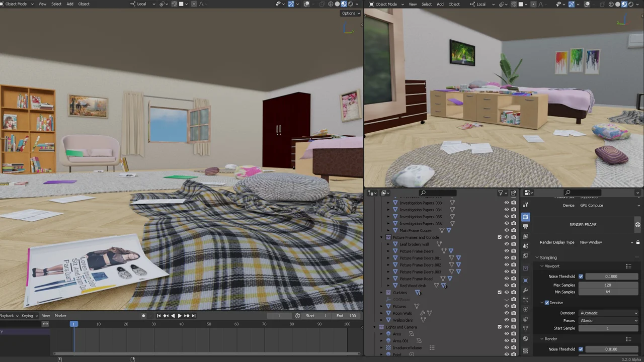Viewport: 644px width, 362px height.
Task: Open the Denoiser dropdown set to Automatic
Action: pos(609,313)
